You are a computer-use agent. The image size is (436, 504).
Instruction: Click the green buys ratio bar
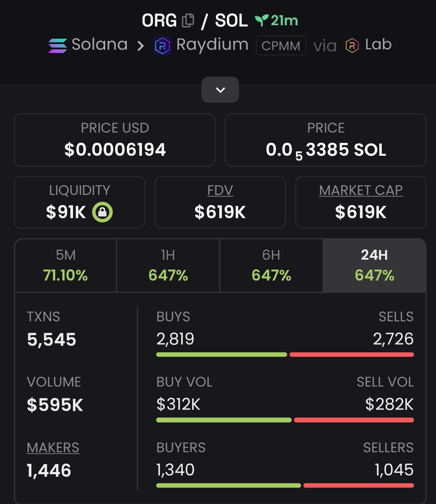(x=222, y=355)
